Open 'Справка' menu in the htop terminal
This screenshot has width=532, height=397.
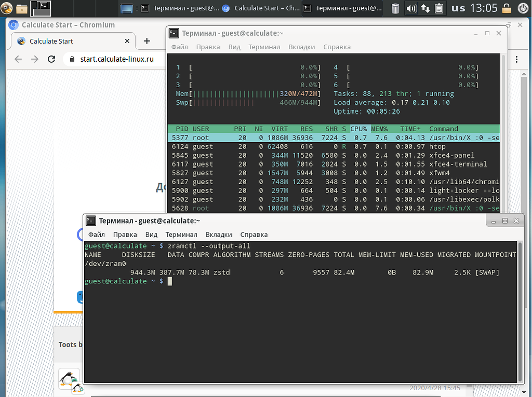pyautogui.click(x=337, y=47)
